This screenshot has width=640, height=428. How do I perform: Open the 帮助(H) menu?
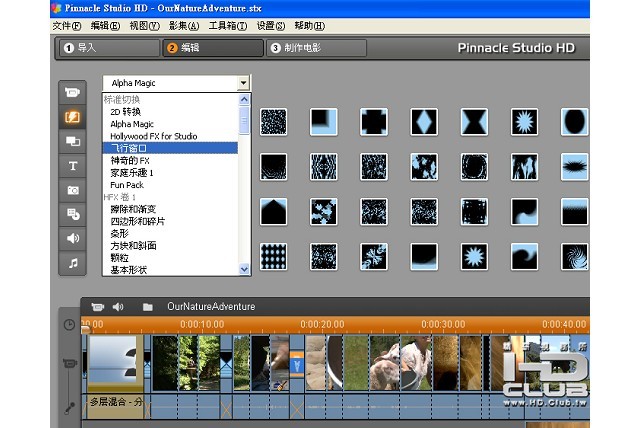310,26
